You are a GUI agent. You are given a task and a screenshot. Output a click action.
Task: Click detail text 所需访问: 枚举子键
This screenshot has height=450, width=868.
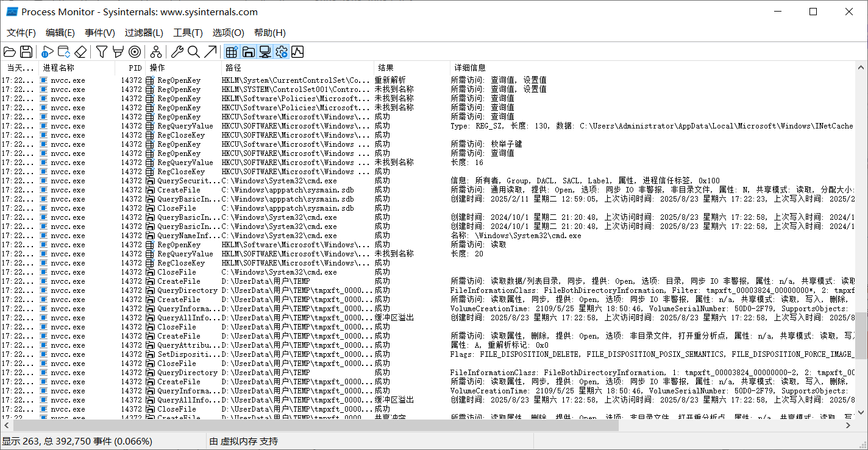click(x=486, y=144)
